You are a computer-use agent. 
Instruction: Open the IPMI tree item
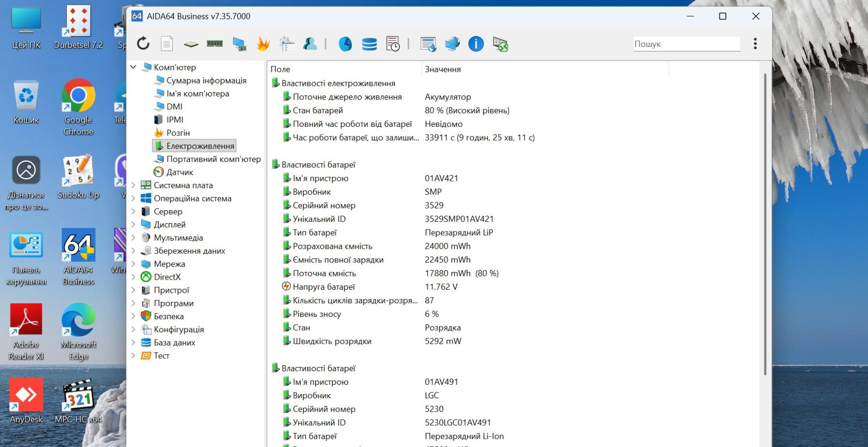tap(175, 120)
